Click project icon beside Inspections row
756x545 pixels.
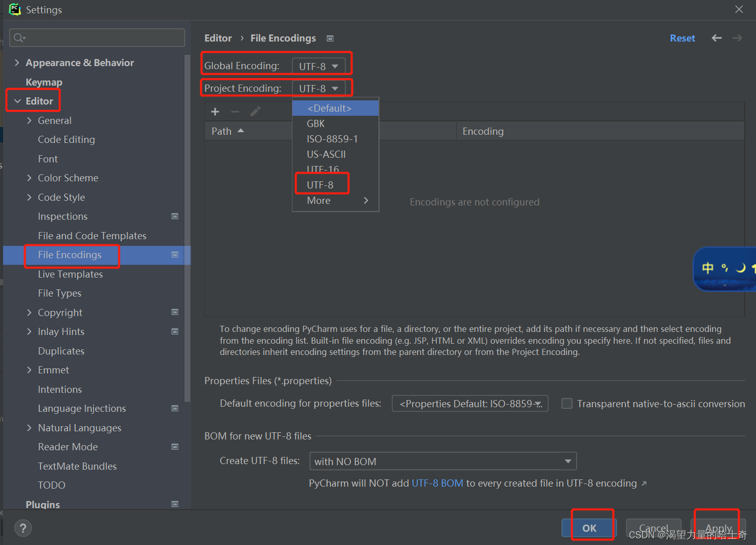click(x=175, y=216)
